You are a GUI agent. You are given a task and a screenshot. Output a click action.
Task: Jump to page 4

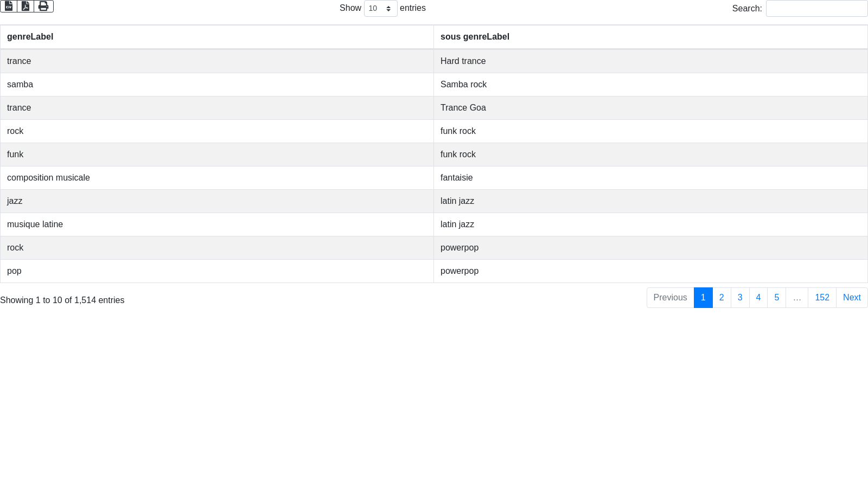(x=758, y=298)
